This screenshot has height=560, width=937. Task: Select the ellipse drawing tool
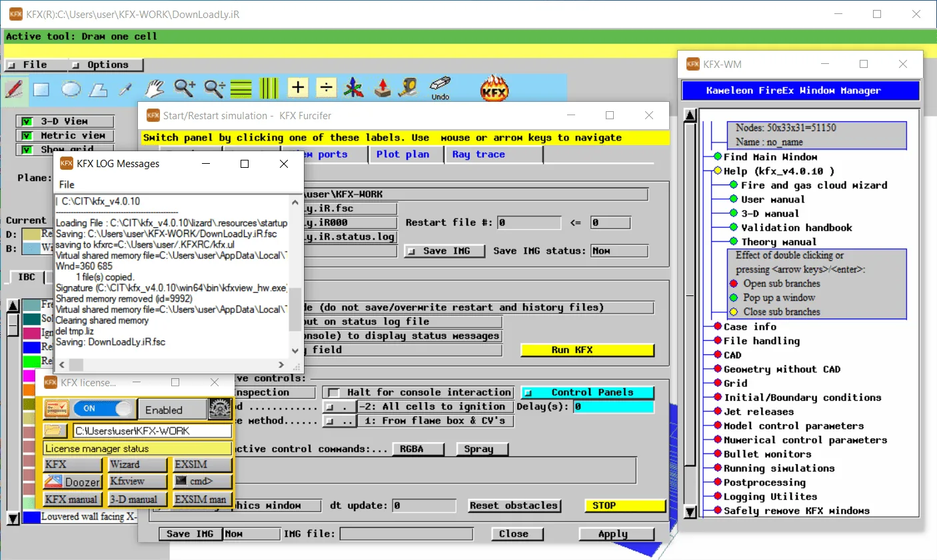[x=71, y=89]
